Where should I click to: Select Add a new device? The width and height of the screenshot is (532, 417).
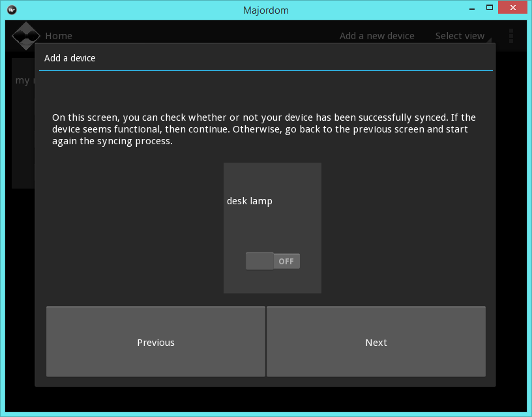pyautogui.click(x=377, y=36)
